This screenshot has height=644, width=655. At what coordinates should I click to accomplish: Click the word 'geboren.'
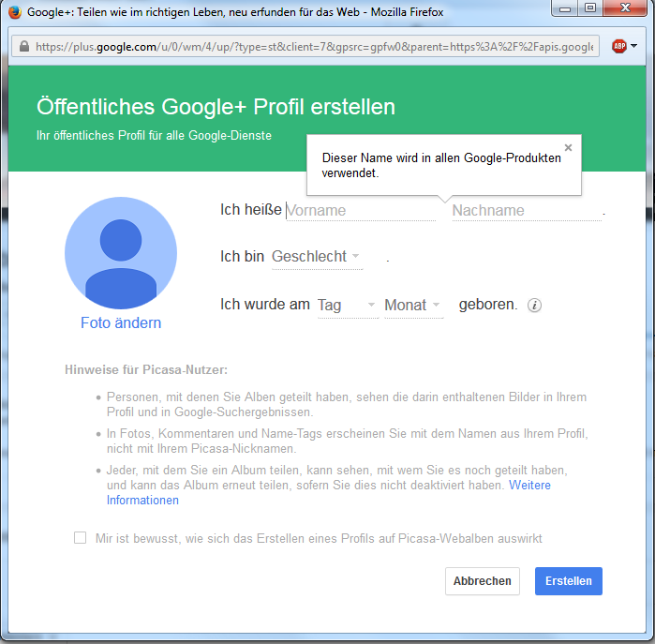coord(488,305)
